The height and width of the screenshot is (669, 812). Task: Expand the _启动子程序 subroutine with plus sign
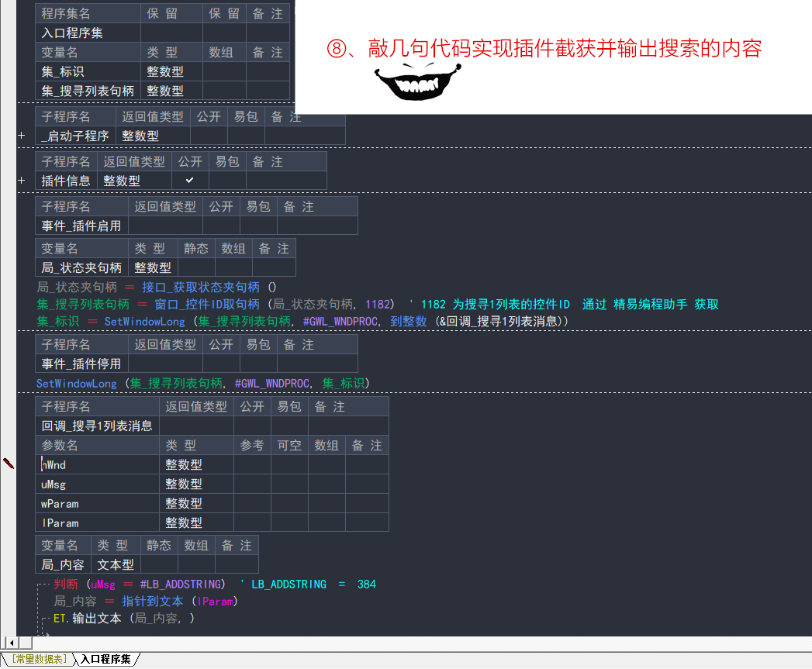(22, 136)
